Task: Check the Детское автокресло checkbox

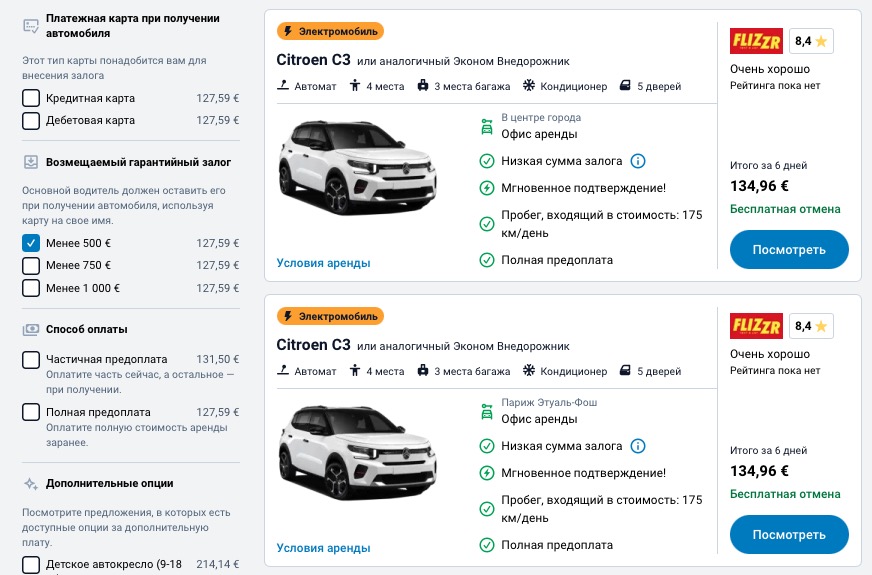Action: tap(31, 564)
